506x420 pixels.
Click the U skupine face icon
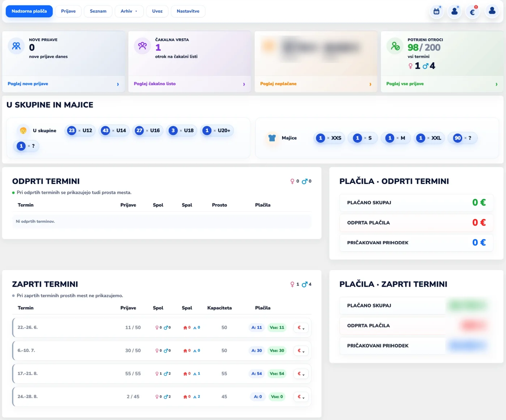[x=23, y=130]
